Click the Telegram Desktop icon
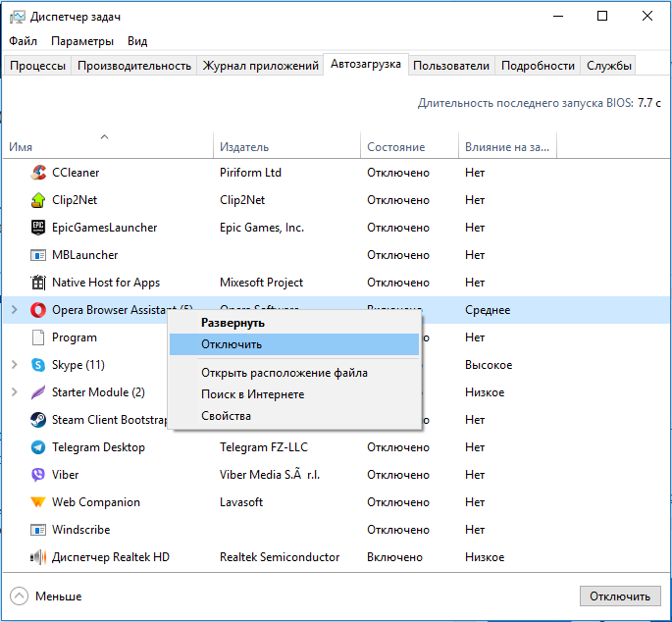 click(38, 447)
